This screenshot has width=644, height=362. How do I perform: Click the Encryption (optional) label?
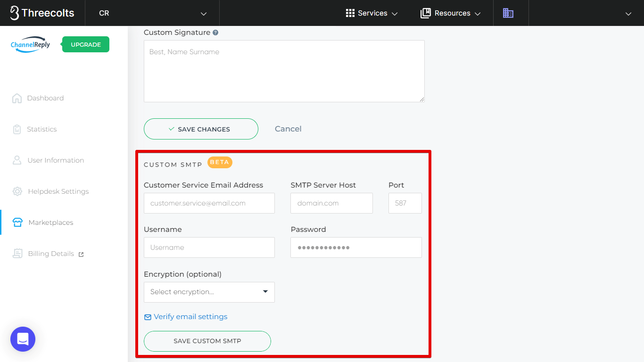pyautogui.click(x=182, y=274)
